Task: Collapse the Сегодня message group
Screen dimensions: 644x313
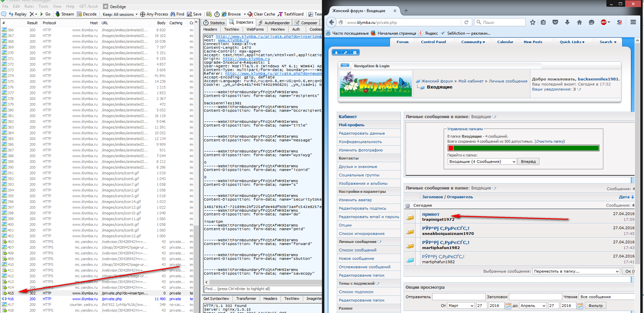Action: [x=407, y=206]
